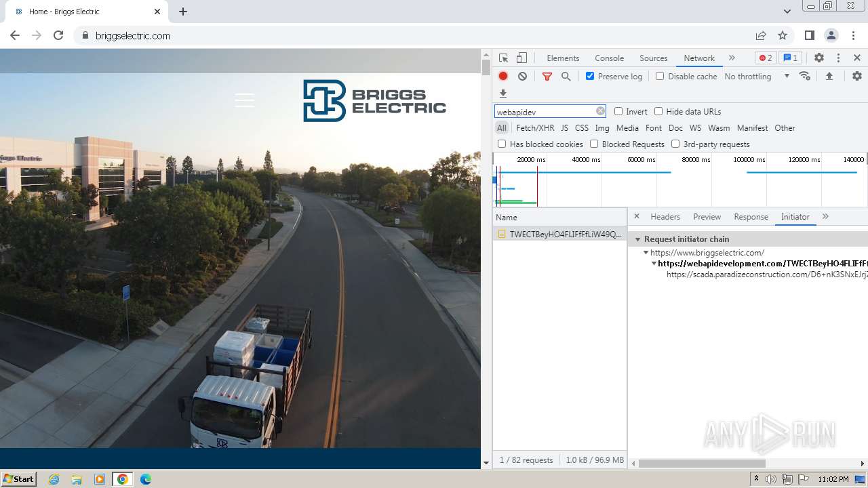Click the initiator pane horizontal scrollbar
The width and height of the screenshot is (868, 488).
tap(702, 464)
